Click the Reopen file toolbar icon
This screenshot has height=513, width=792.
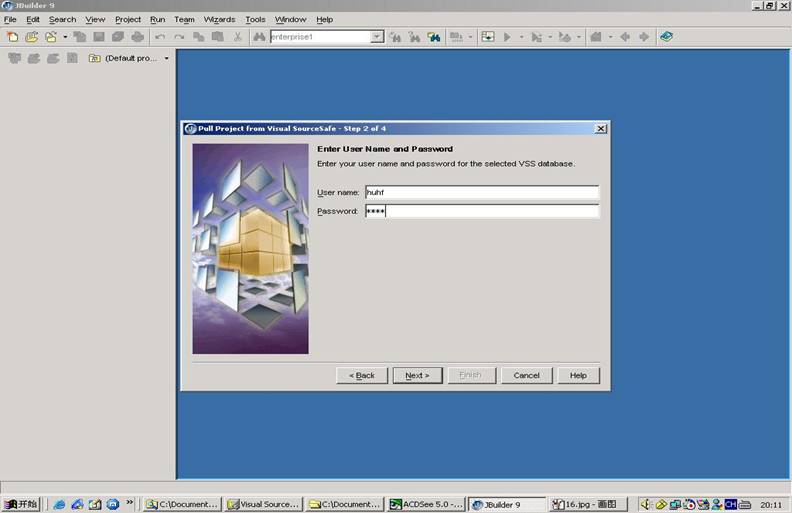click(51, 37)
